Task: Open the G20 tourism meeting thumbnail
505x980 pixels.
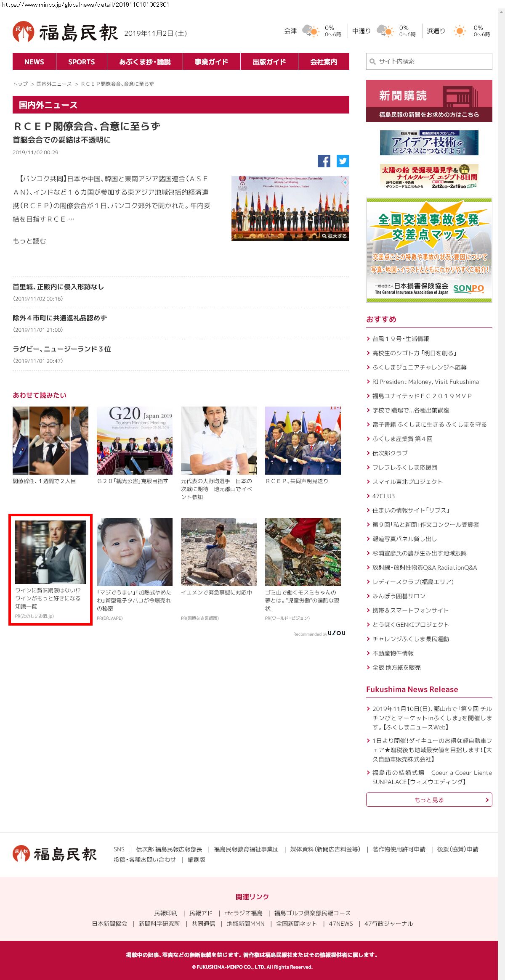Action: (x=135, y=440)
